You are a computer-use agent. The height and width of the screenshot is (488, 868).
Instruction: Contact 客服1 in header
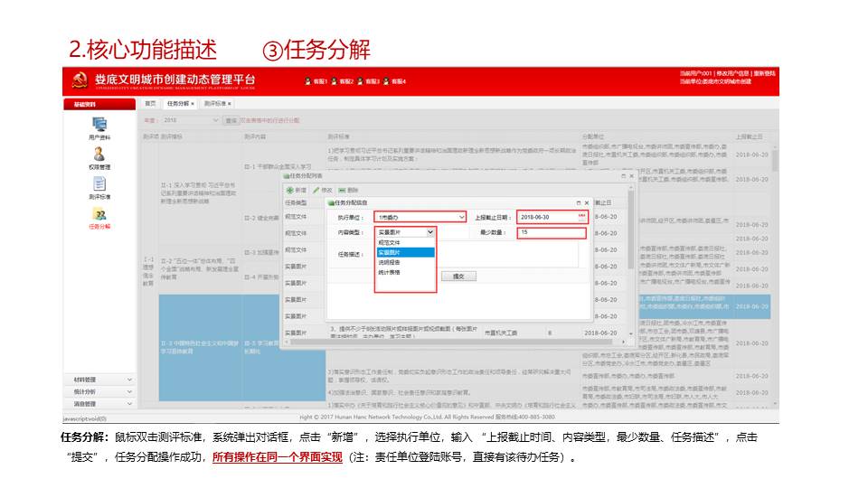click(x=316, y=81)
